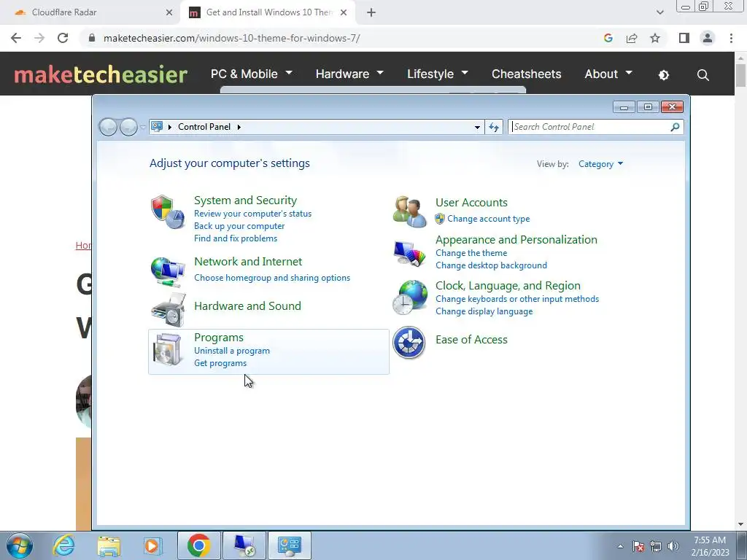Click Back up your computer link
The image size is (747, 560).
(239, 226)
